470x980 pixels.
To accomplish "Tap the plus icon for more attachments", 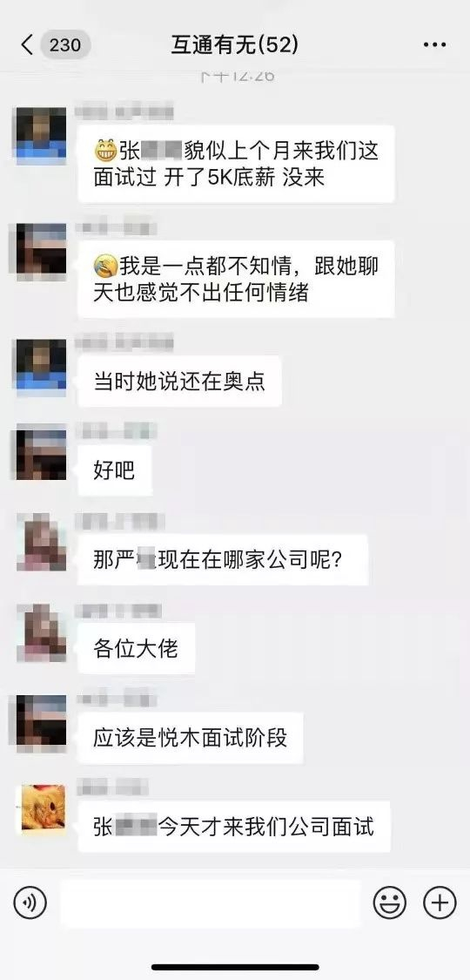I will (x=440, y=903).
